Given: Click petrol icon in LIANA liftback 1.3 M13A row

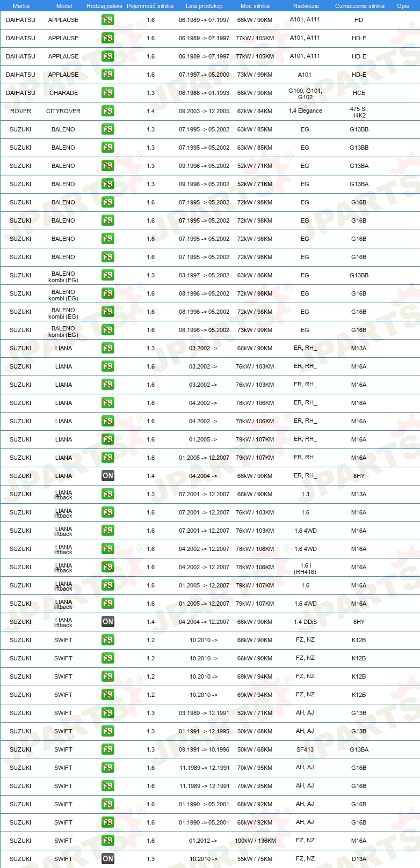Looking at the screenshot, I should pyautogui.click(x=108, y=494).
